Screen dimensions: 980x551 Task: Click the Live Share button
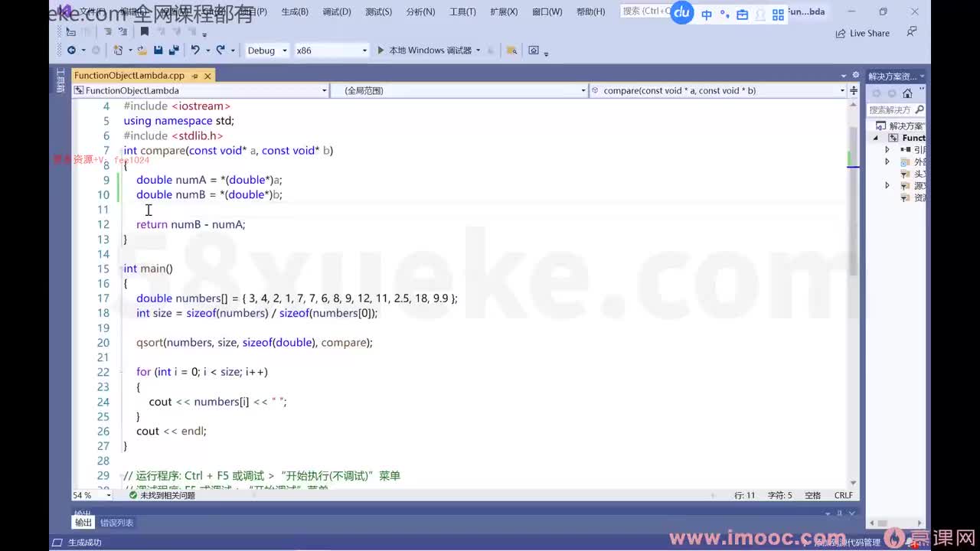(863, 33)
